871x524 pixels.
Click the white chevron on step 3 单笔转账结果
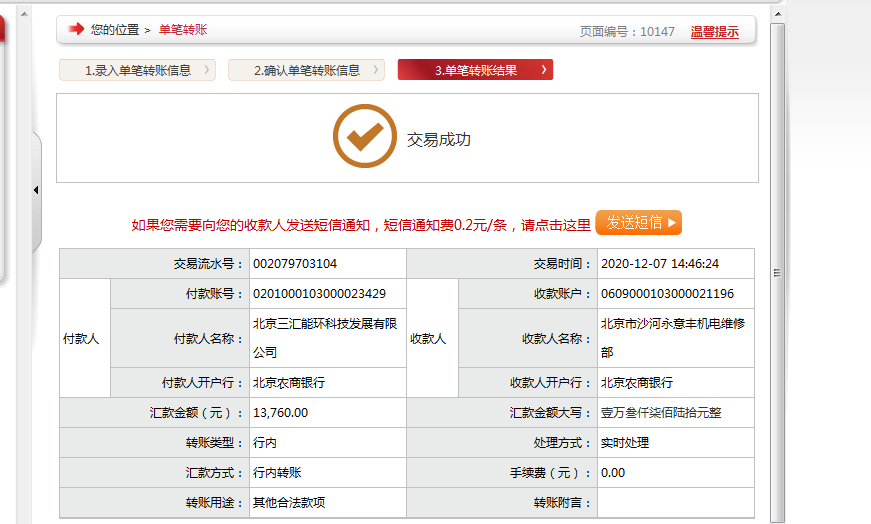tap(543, 70)
